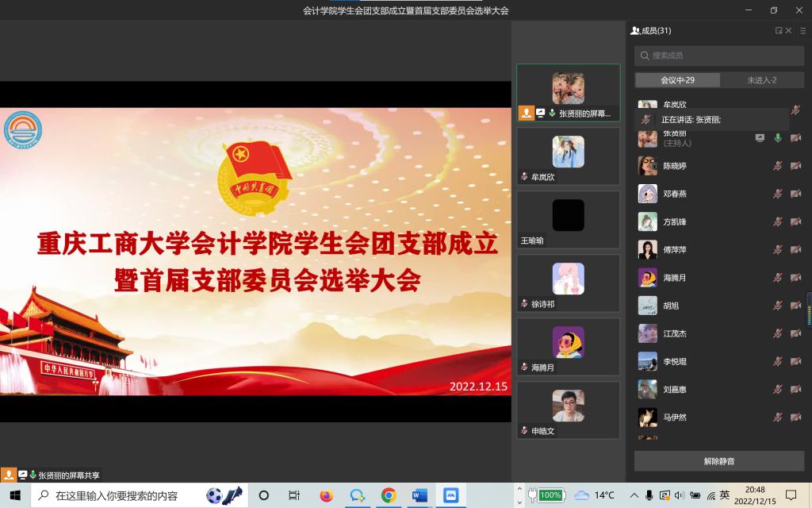Click the search members input field
The height and width of the screenshot is (508, 812).
point(718,56)
